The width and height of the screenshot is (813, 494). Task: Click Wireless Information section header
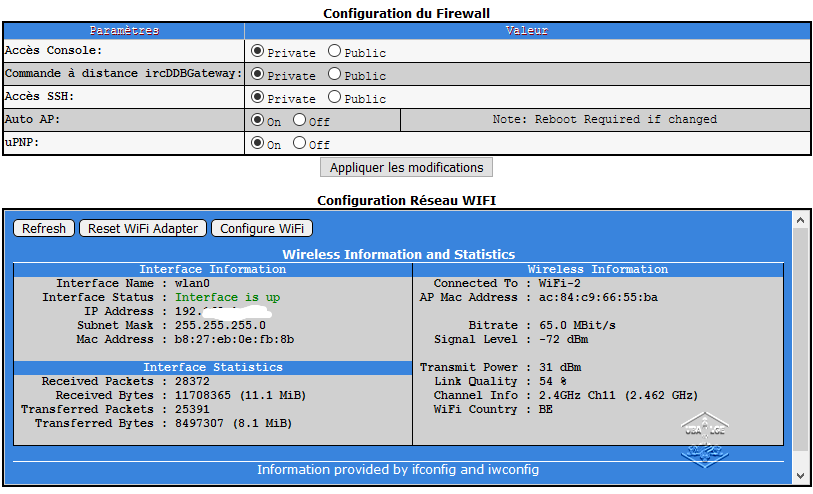click(x=598, y=270)
